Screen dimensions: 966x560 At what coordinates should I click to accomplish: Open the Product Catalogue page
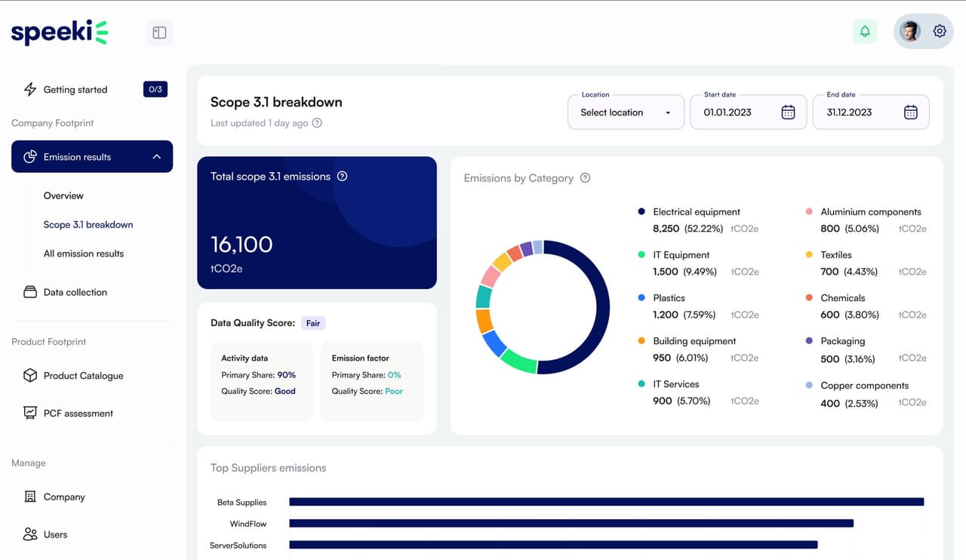[x=83, y=376]
